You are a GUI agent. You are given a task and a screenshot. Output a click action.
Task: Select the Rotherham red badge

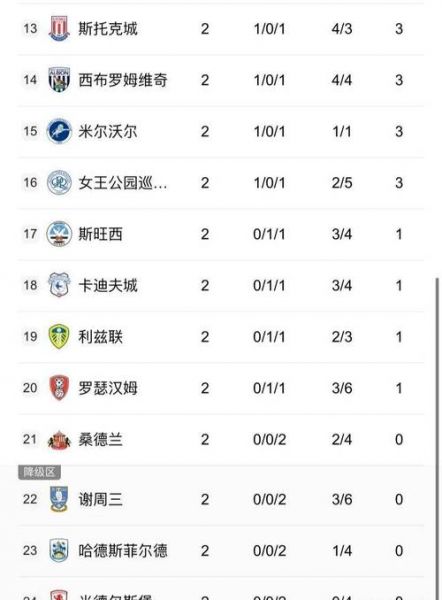[x=59, y=388]
